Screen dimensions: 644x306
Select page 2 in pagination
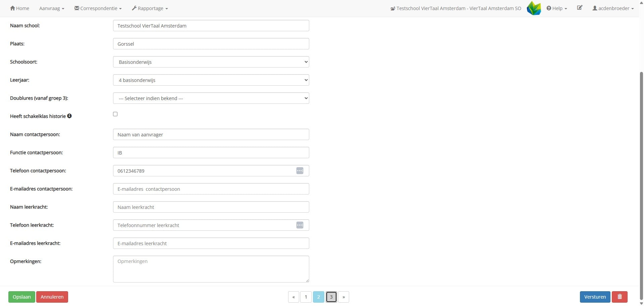(319, 297)
